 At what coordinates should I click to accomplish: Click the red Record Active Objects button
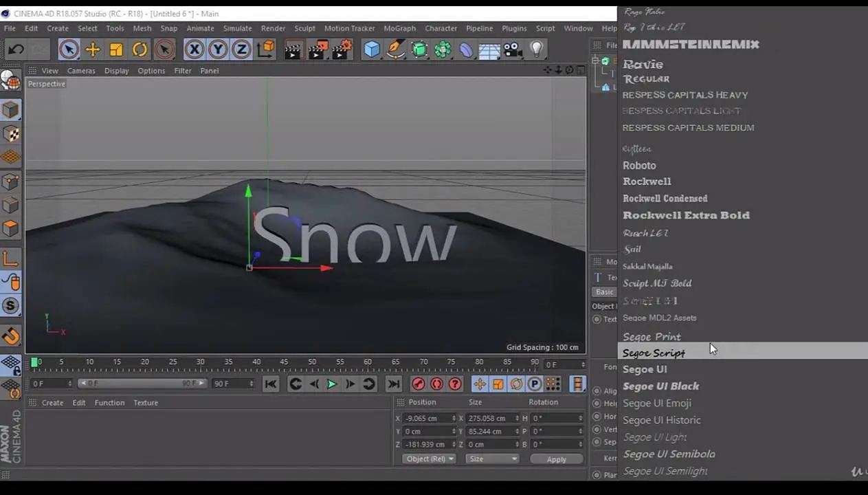419,384
